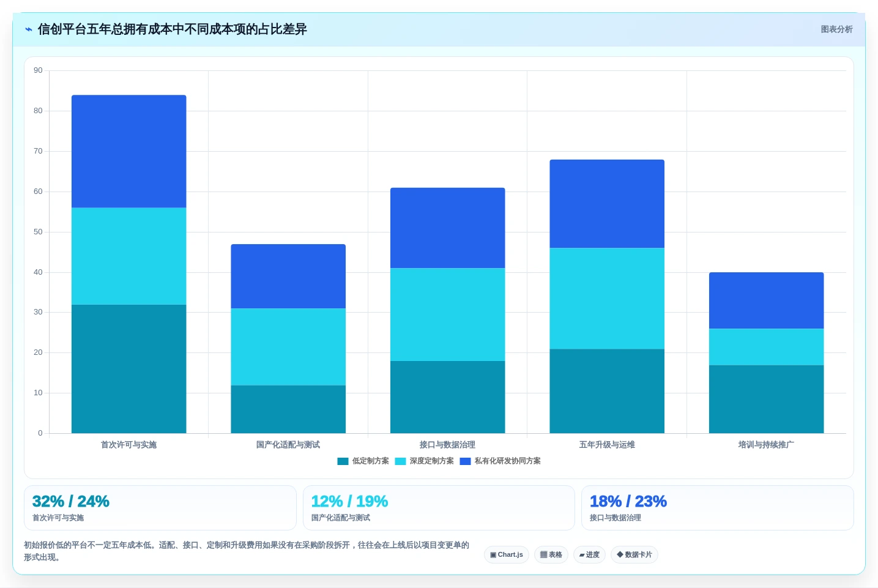
Task: Open the 18% / 23% 接口与数据治理 card
Action: (717, 508)
